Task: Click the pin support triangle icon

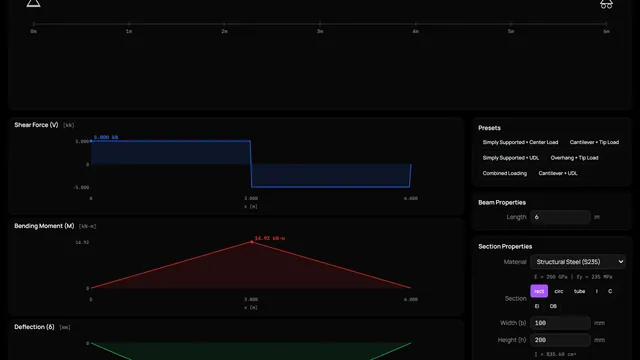Action: click(x=33, y=3)
